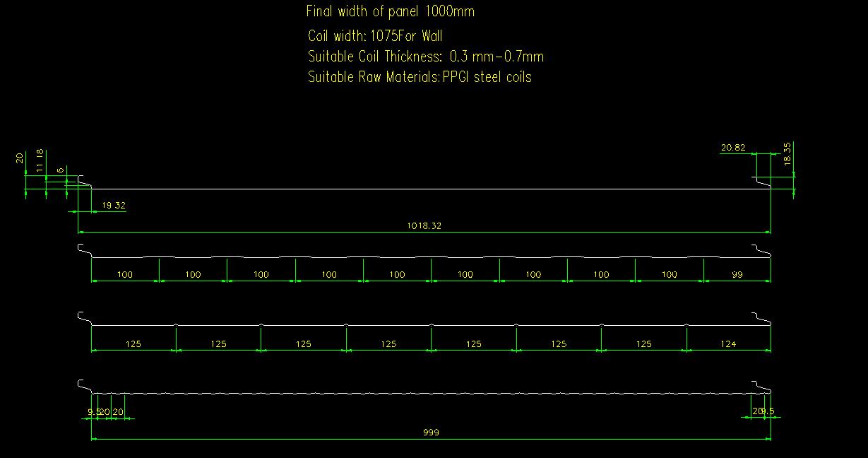Select the 1018.32 overall dimension label

click(x=424, y=226)
